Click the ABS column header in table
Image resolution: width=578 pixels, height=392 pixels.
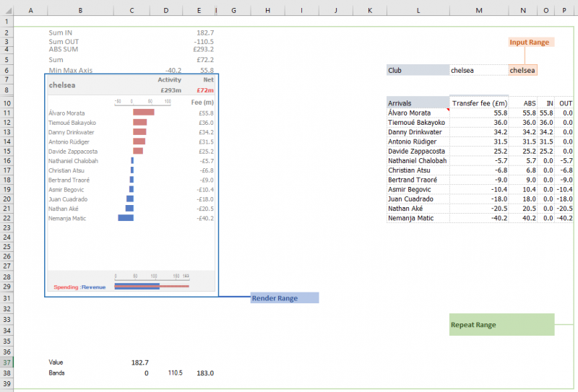click(529, 103)
